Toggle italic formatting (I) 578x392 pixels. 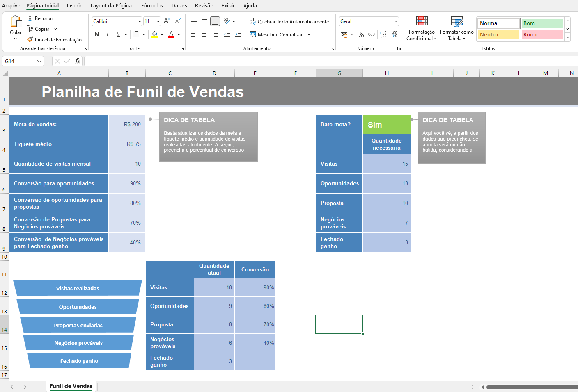[x=108, y=34]
